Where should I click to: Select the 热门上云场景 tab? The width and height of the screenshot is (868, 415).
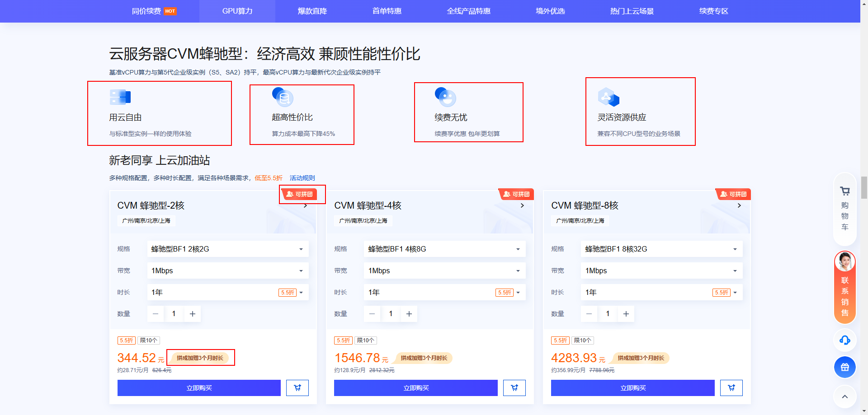632,11
